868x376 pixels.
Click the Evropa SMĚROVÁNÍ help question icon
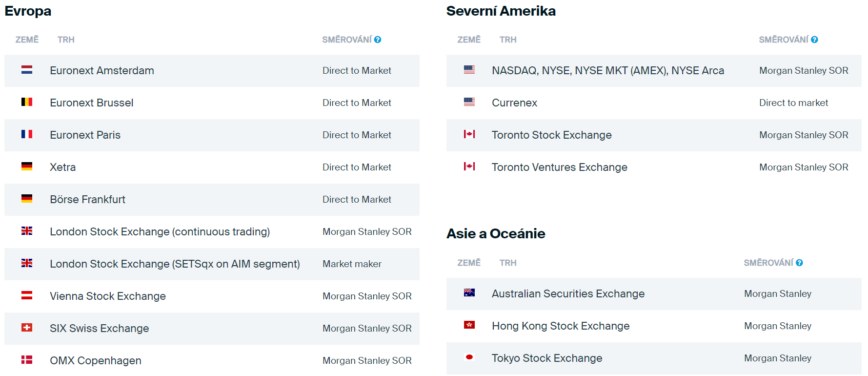click(378, 40)
